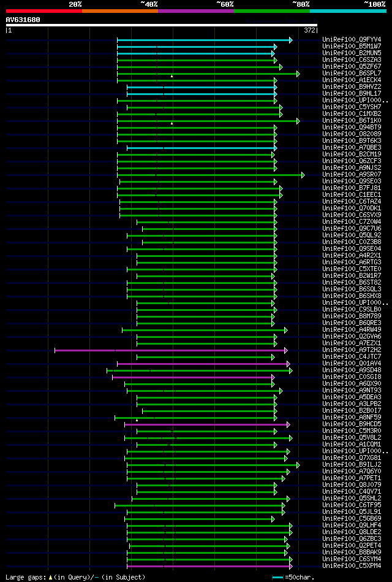This screenshot has height=582, width=392.
Task: Select the UniRef100_A6RTG3 label
Action: (352, 262)
